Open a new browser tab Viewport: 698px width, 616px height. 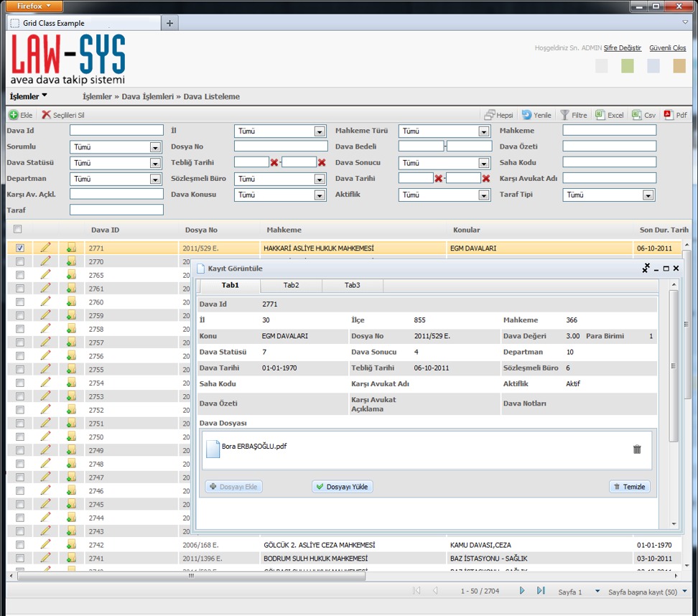coord(169,23)
